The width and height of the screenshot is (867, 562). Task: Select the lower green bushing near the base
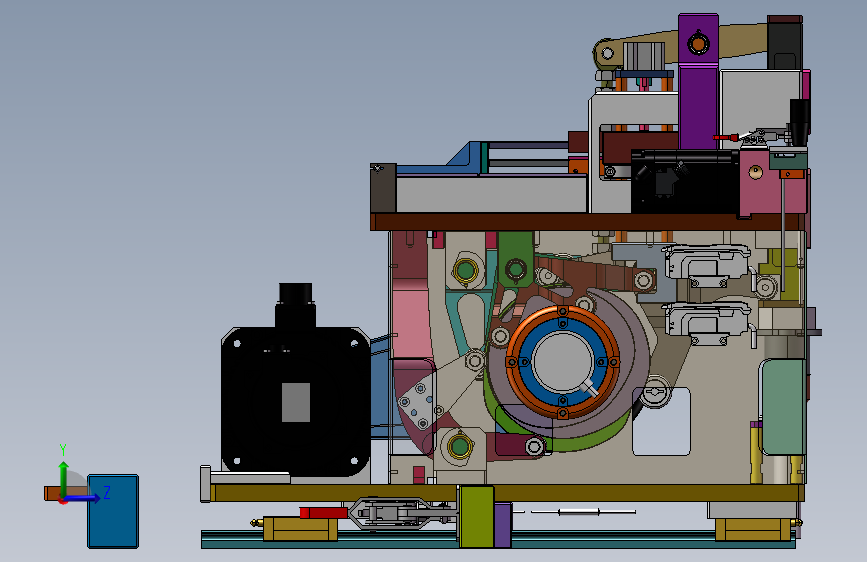pos(460,446)
